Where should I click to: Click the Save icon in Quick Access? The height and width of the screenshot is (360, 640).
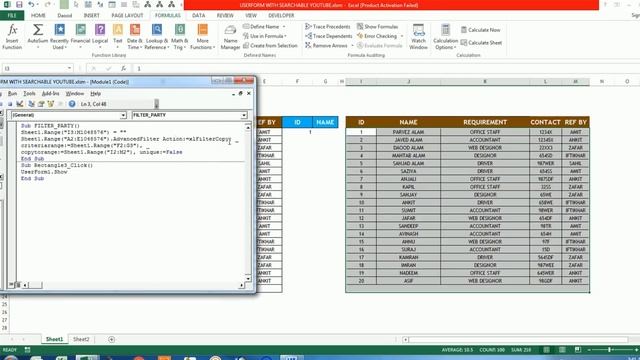[x=19, y=4]
